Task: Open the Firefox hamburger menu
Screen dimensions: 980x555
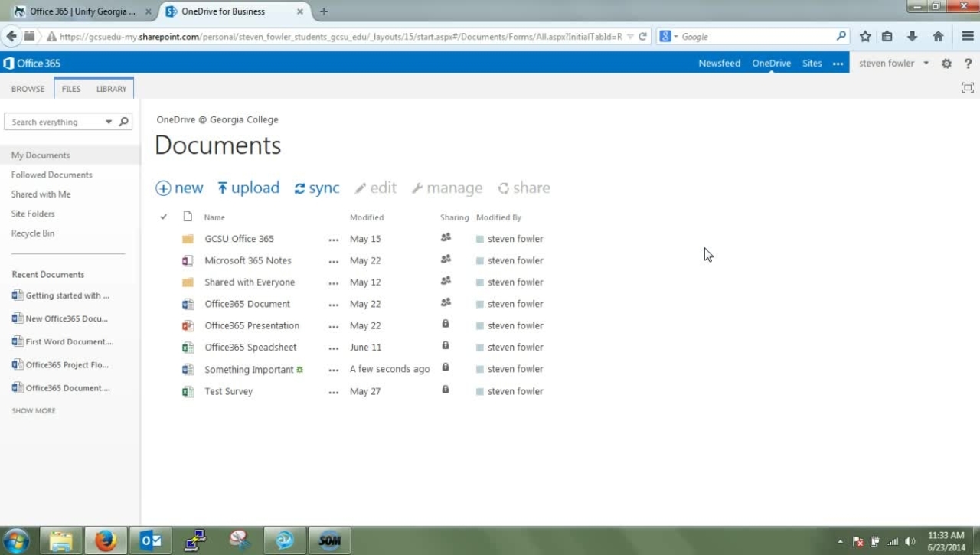Action: click(x=968, y=36)
